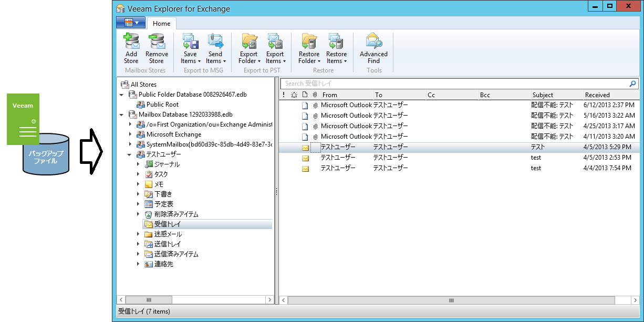Expand the タスク folder
The width and height of the screenshot is (644, 322).
click(x=138, y=174)
